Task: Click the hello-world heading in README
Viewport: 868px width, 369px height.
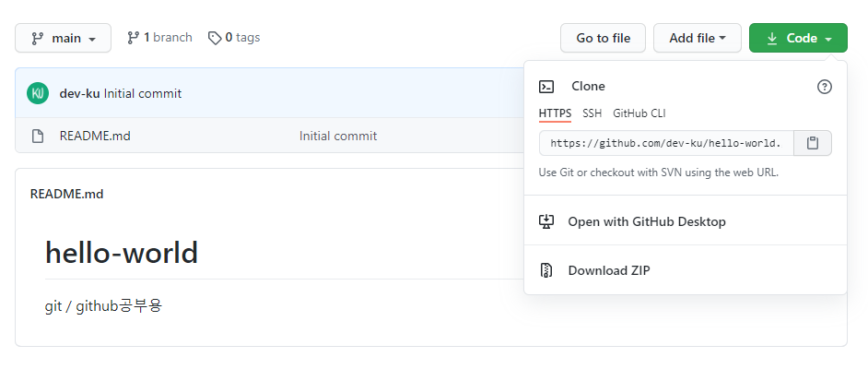Action: coord(122,253)
